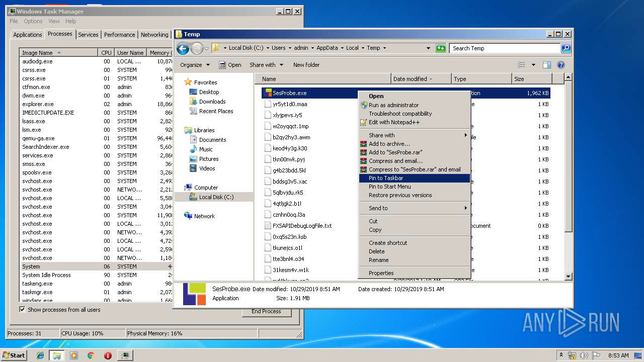Open recent pages dropdown beside Forward arrow
This screenshot has width=644, height=362.
206,49
